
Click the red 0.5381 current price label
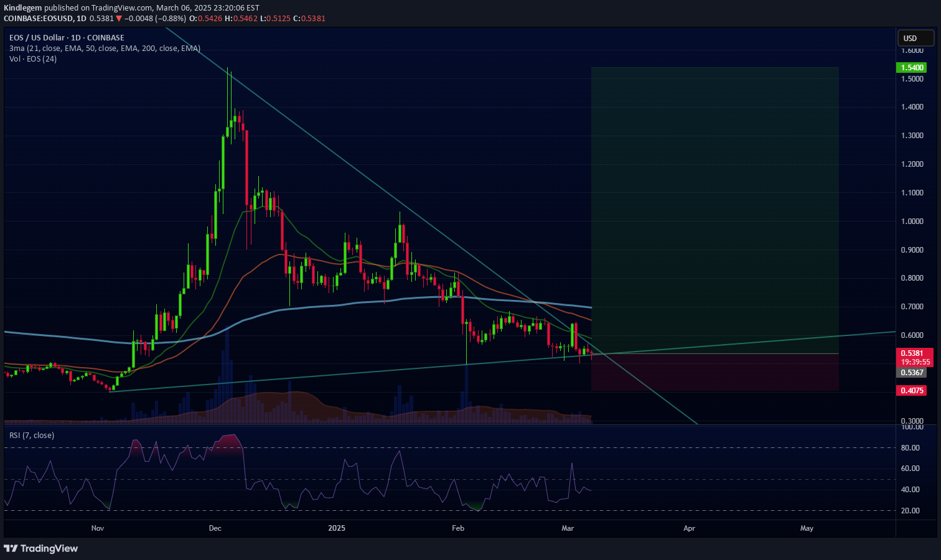pyautogui.click(x=914, y=353)
